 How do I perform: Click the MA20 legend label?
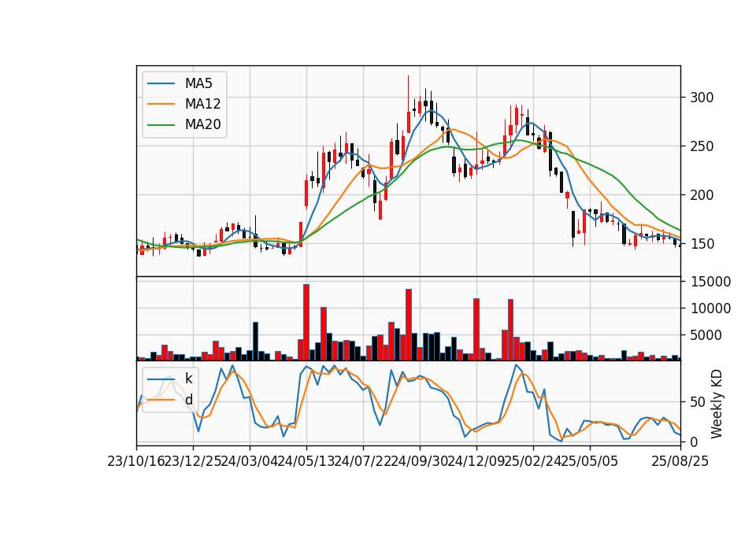point(202,124)
